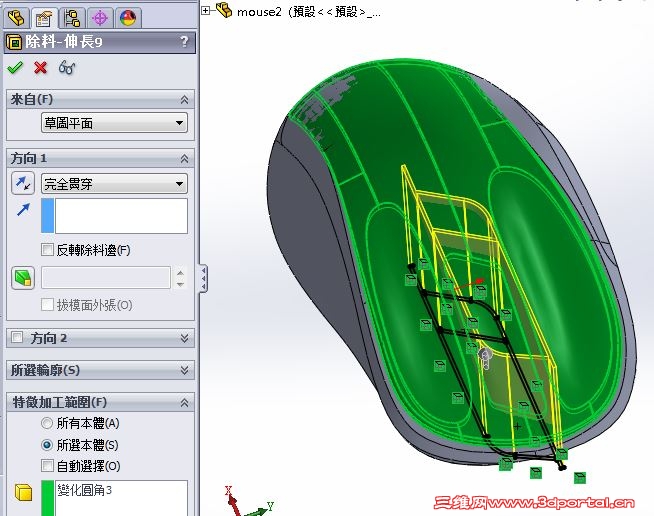
Task: Collapse the 來自(F) section
Action: coord(184,100)
